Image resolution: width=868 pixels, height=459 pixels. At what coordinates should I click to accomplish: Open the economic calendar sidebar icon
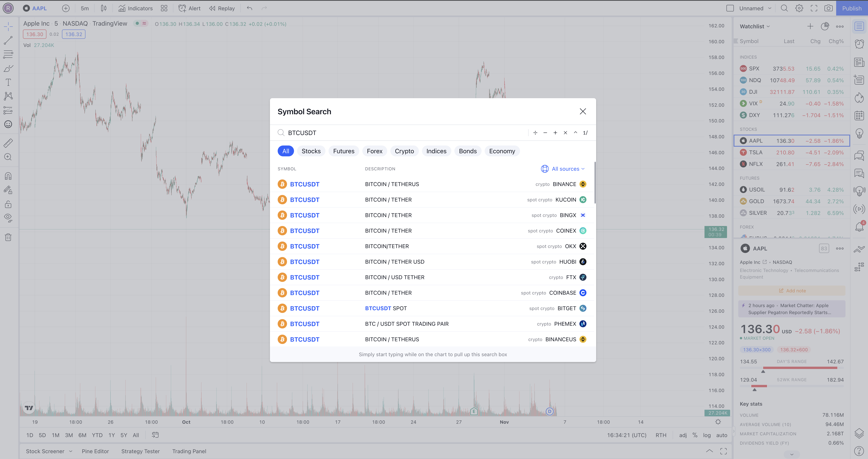[x=860, y=115]
